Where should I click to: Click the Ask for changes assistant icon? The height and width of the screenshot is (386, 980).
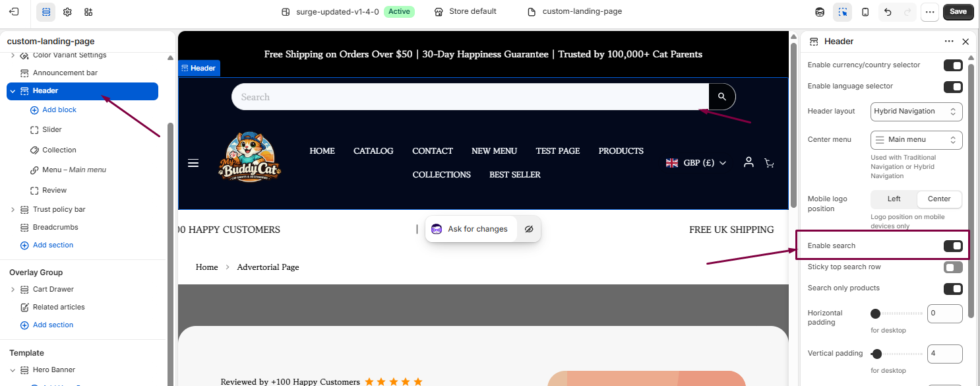pyautogui.click(x=437, y=229)
